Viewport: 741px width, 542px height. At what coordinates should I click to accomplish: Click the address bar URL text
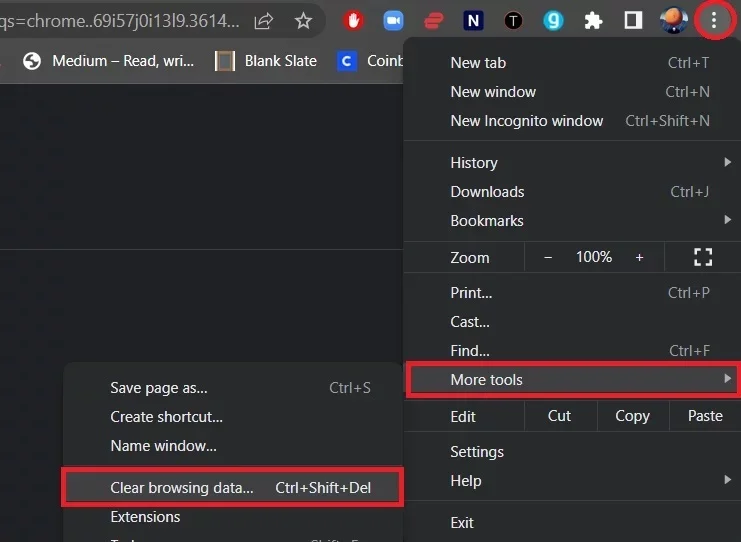(x=120, y=21)
